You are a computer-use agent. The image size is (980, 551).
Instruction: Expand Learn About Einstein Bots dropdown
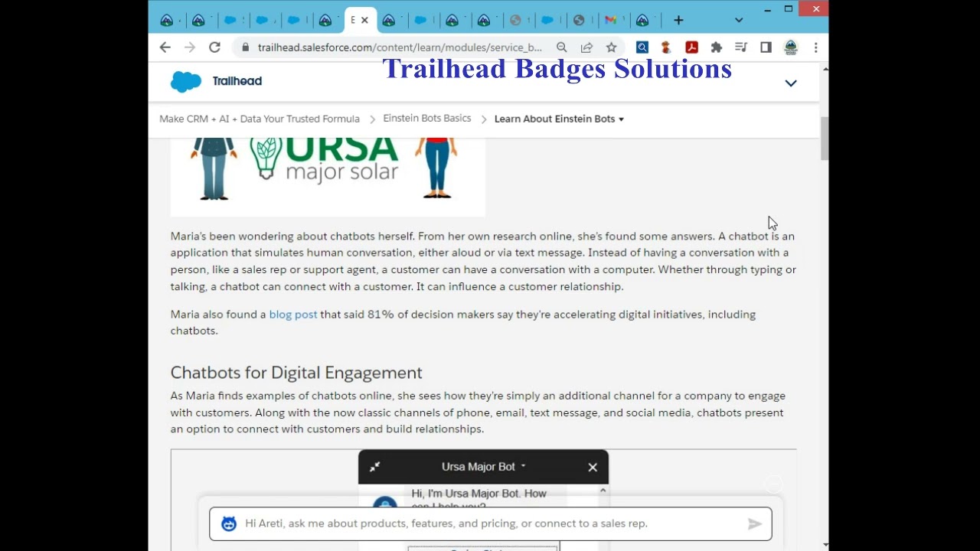559,119
